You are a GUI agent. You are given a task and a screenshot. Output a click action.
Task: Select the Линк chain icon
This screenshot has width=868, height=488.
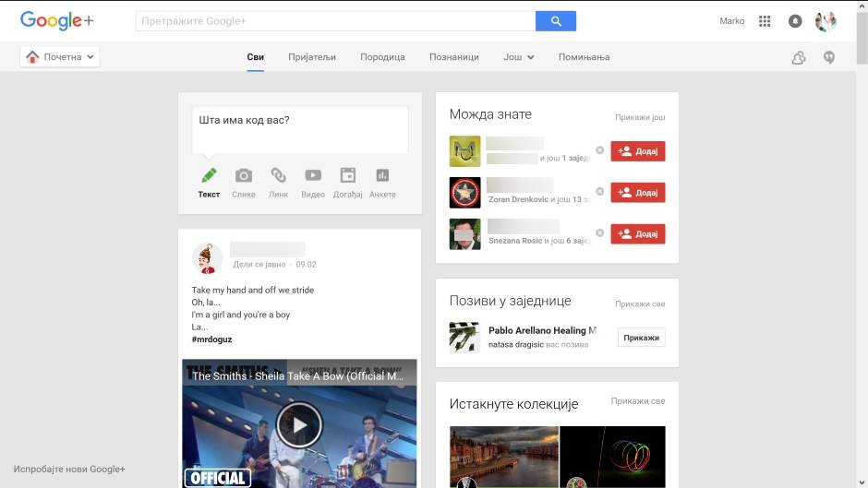(278, 176)
